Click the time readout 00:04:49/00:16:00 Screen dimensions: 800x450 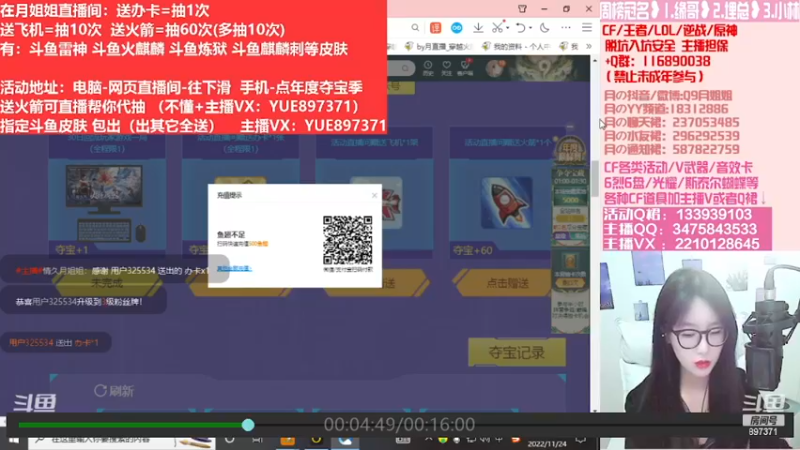point(399,424)
